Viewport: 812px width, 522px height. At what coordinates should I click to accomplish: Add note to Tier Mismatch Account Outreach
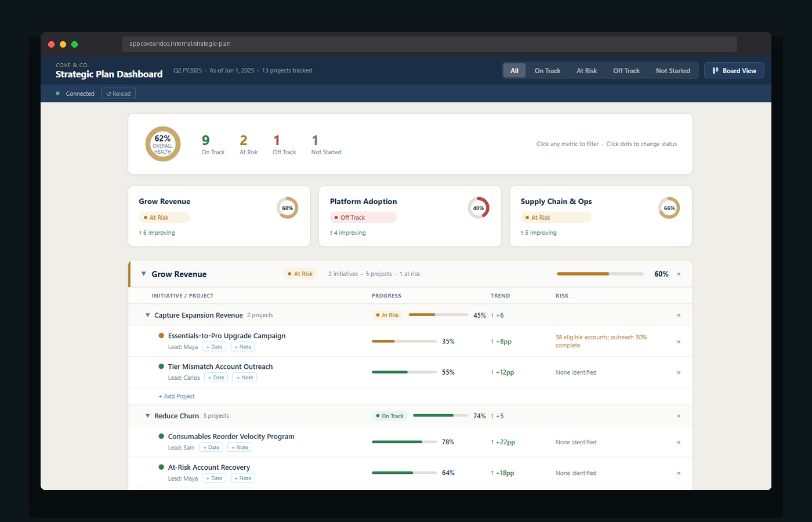245,378
